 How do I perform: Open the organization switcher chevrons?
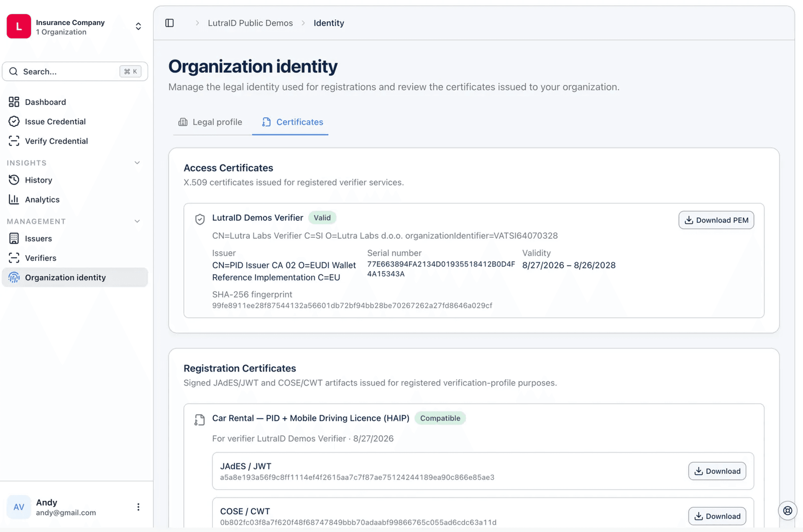click(138, 26)
